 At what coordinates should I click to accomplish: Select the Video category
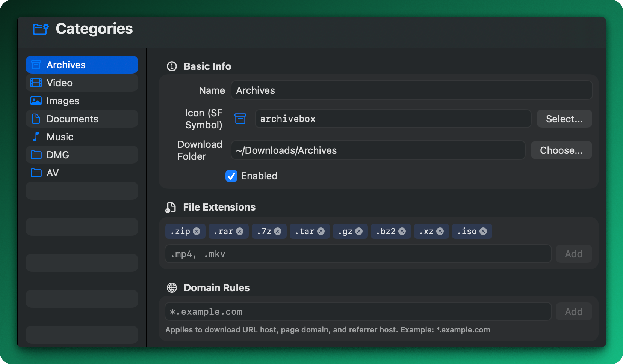point(82,83)
